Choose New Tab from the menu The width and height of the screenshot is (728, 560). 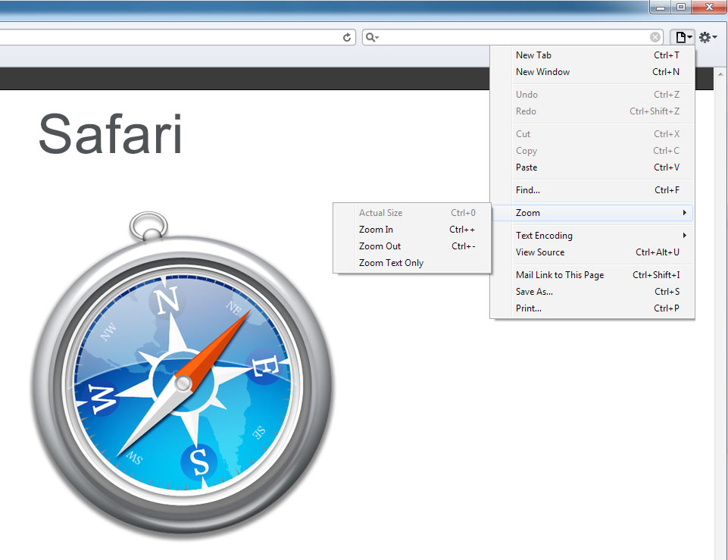pos(592,55)
